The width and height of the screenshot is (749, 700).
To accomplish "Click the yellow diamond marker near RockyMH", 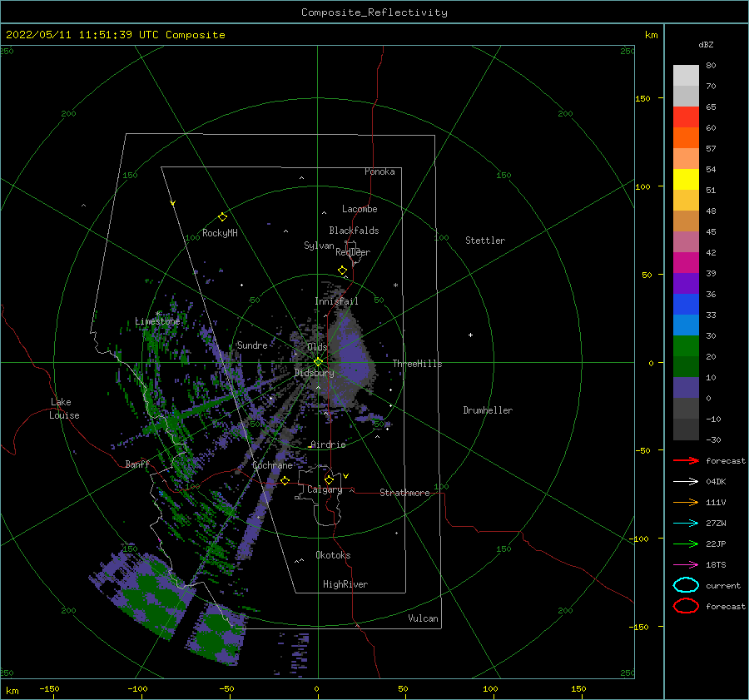I will [x=222, y=217].
